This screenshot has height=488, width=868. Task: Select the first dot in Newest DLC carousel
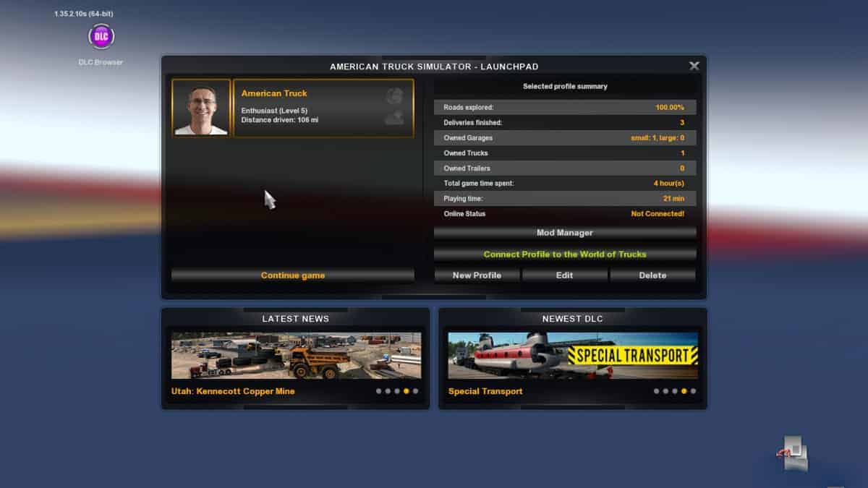point(656,391)
